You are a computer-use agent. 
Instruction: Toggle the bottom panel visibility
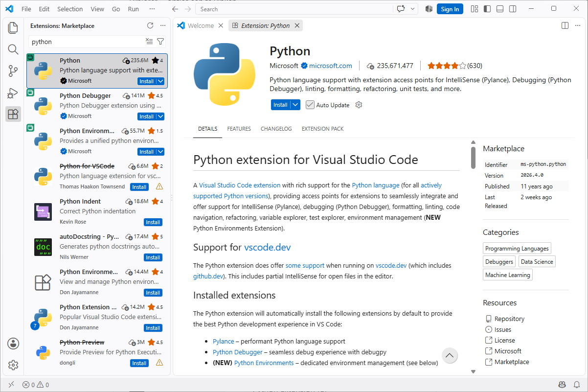[x=500, y=9]
